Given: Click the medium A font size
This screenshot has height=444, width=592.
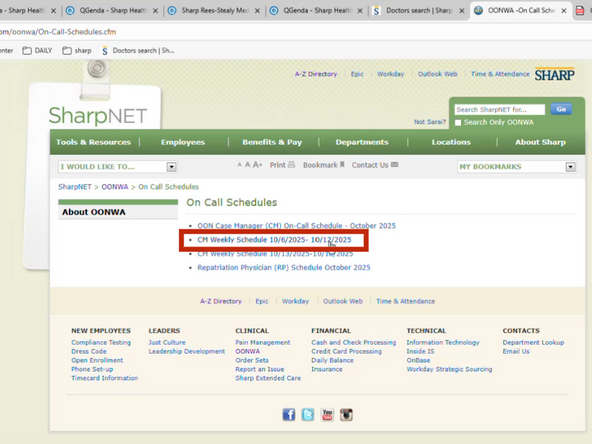Looking at the screenshot, I should 247,165.
